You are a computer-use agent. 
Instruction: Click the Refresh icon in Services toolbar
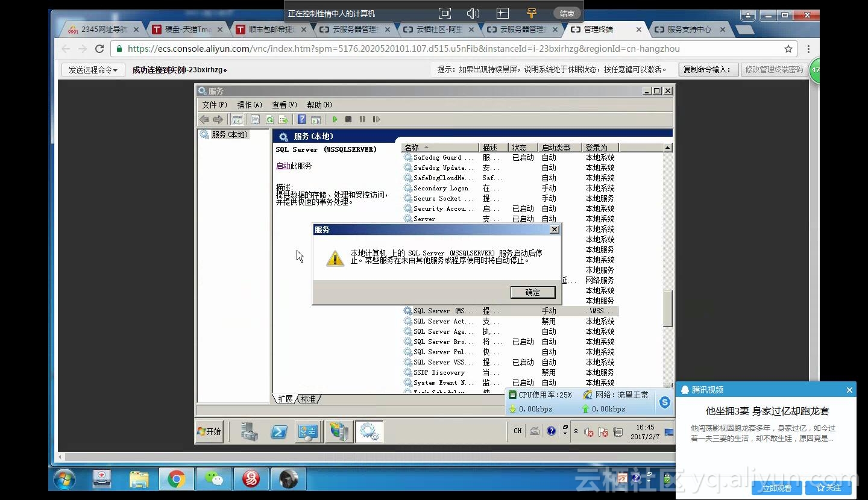click(269, 119)
